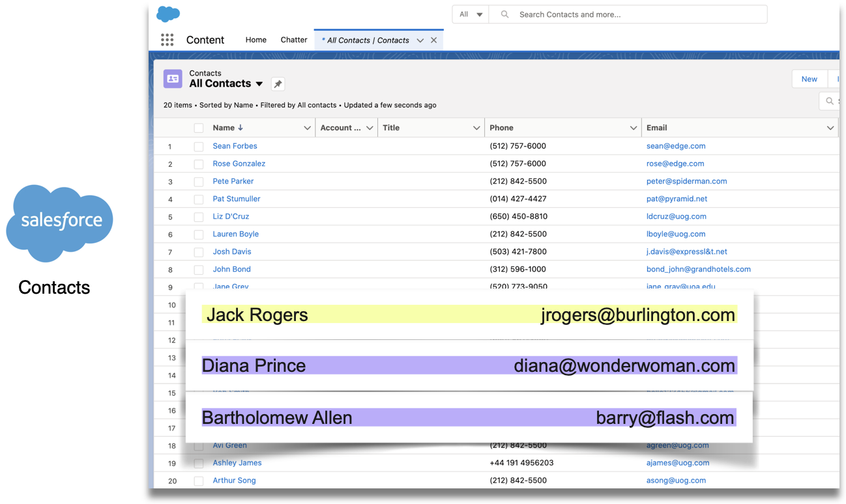Click the Salesforce cloud logo in header
Viewport: 846px width, 504px height.
click(168, 14)
